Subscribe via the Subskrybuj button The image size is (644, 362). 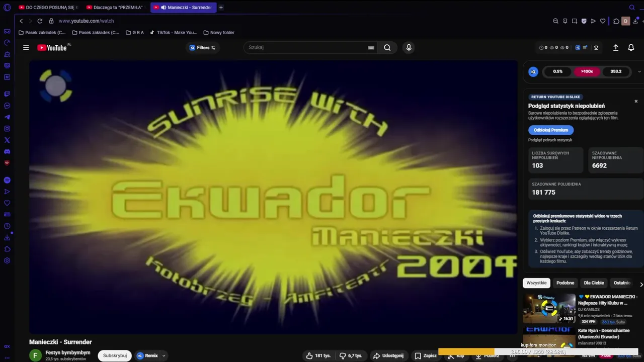tap(115, 355)
